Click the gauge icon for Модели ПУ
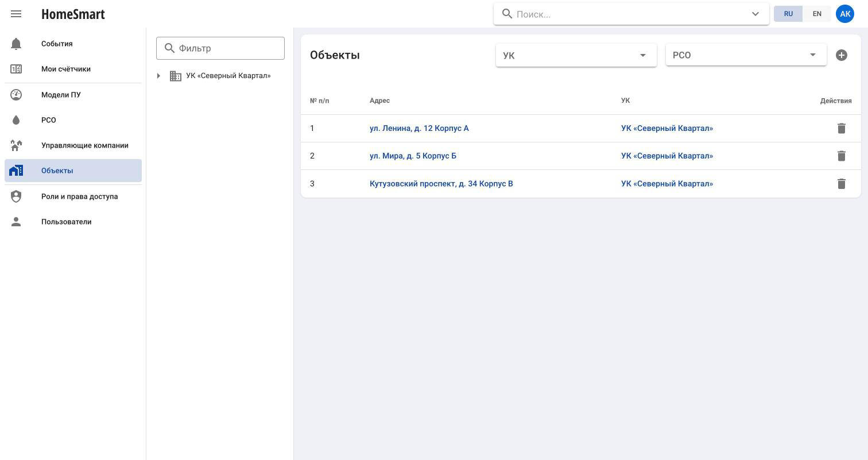868x460 pixels. point(16,95)
